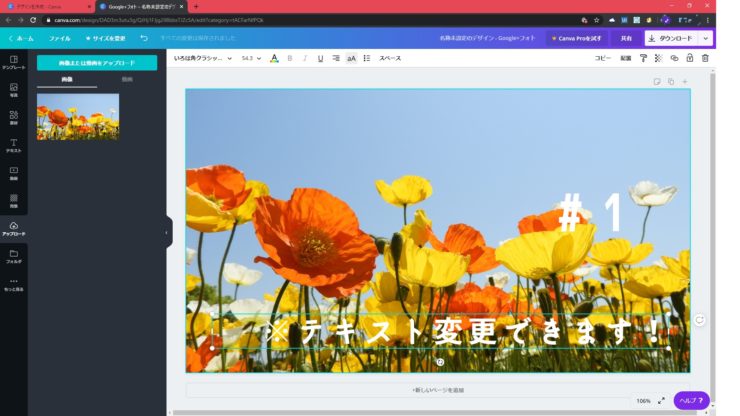Go back Home (ホーム)

click(22, 38)
